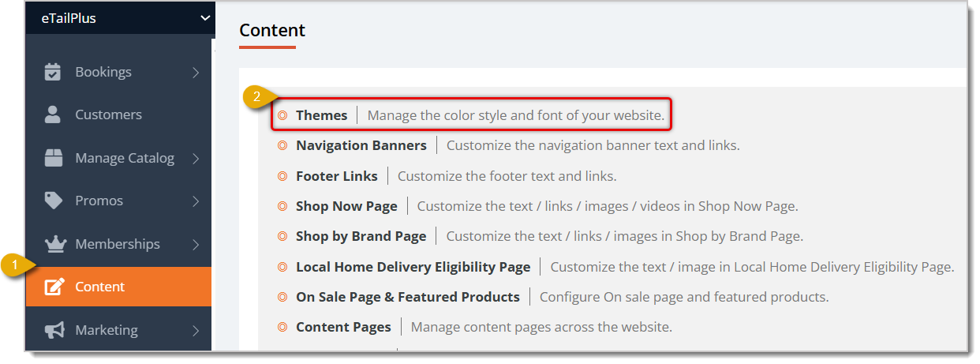
Task: Click the Content edit icon
Action: pyautogui.click(x=54, y=287)
